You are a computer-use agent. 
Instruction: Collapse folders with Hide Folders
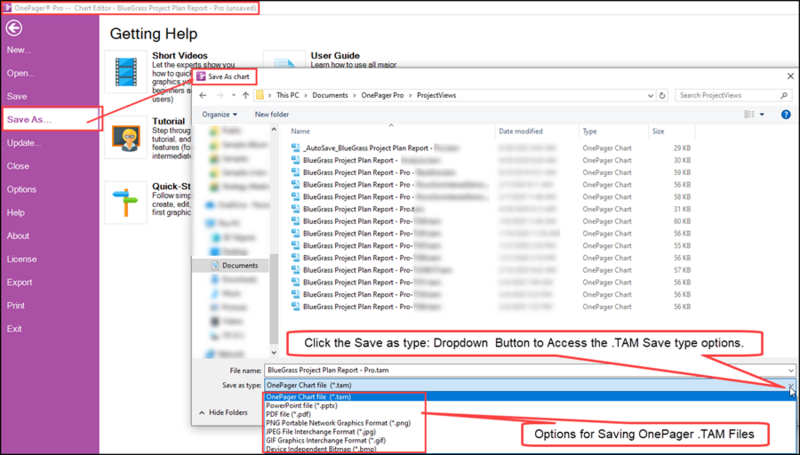tap(223, 412)
